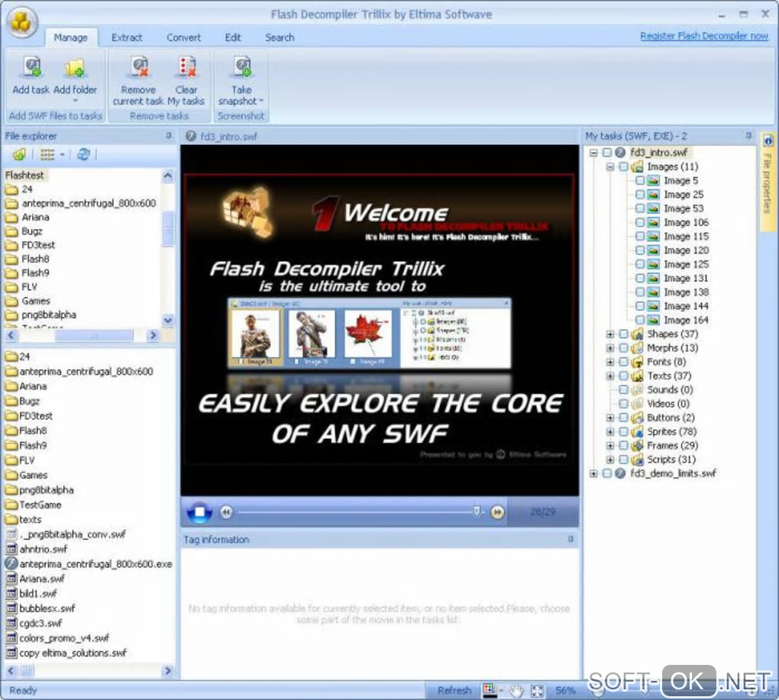Pin the Tag information panel
Viewport: 779px width, 700px height.
pos(571,539)
